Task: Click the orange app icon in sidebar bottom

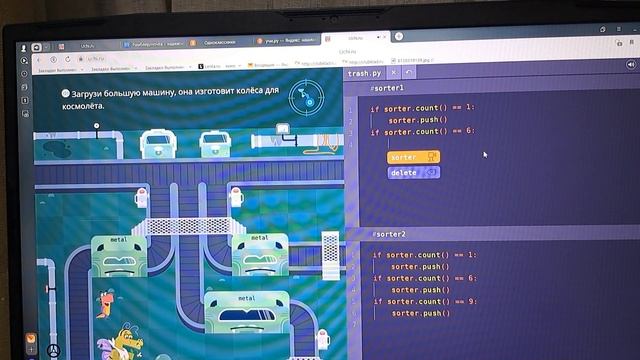Action: coord(31,338)
